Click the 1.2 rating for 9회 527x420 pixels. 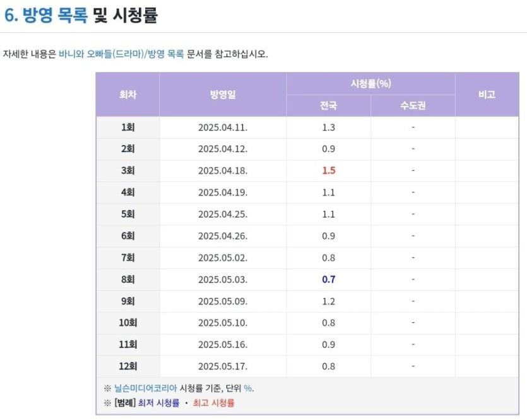[x=328, y=301]
